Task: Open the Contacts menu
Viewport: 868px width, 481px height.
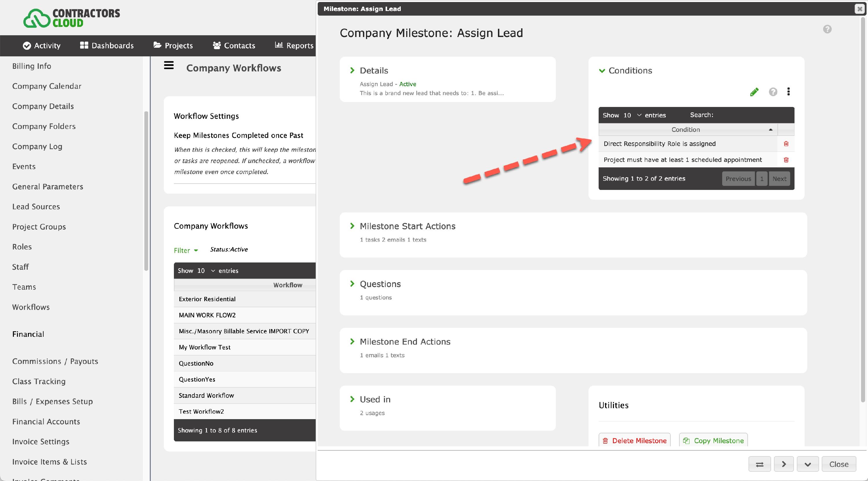Action: pos(234,45)
